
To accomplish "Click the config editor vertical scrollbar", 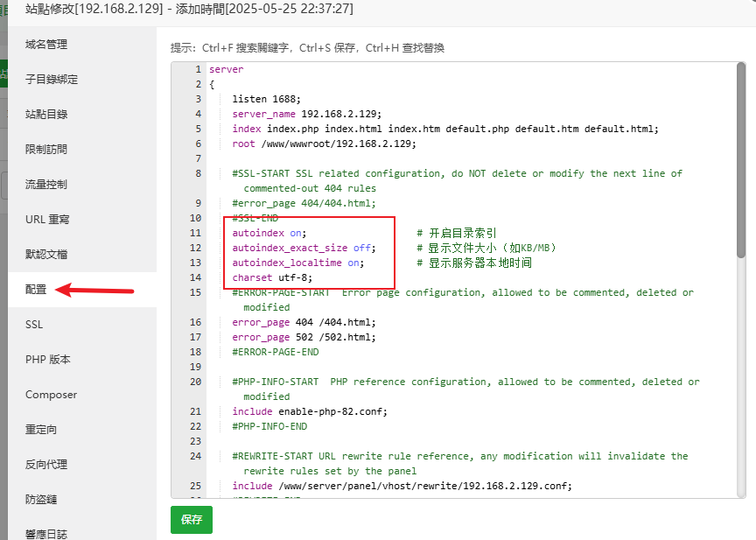I will click(x=740, y=175).
